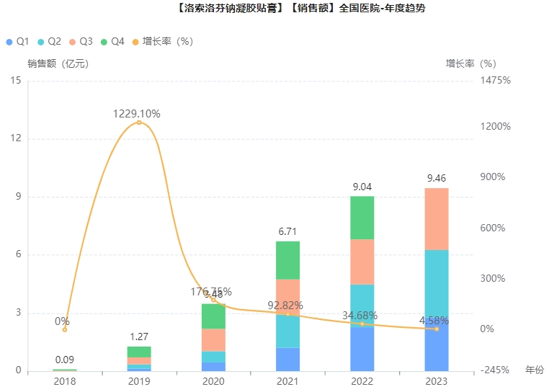Click the 增长率 (%) right axis title

(x=471, y=63)
